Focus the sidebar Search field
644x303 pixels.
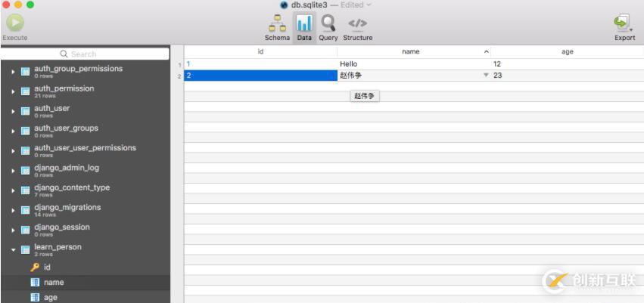point(85,54)
